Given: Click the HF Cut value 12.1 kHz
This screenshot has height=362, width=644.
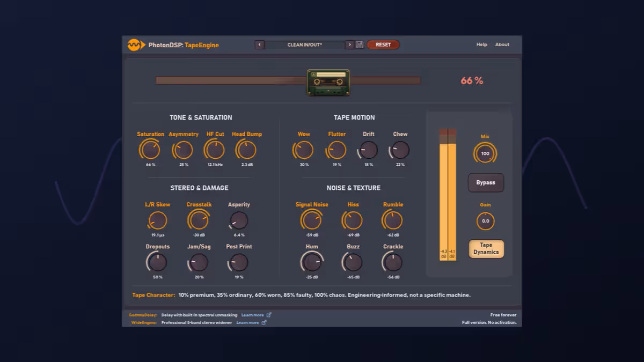Looking at the screenshot, I should click(215, 165).
